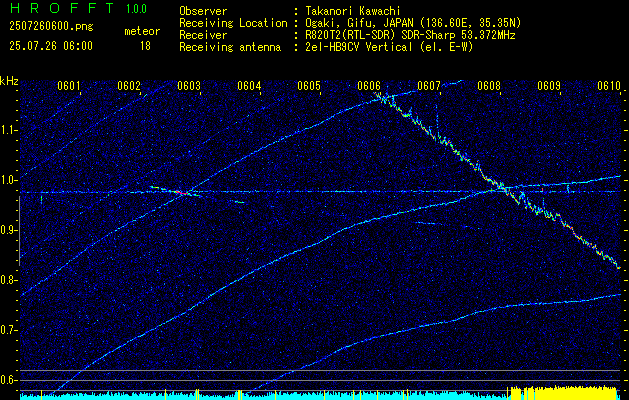The height and width of the screenshot is (400, 629).
Task: Click the meteor count value 18
Action: pyautogui.click(x=145, y=46)
